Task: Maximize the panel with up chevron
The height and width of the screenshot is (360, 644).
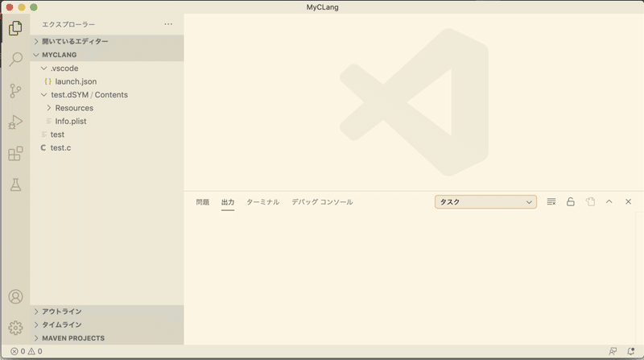Action: (609, 201)
